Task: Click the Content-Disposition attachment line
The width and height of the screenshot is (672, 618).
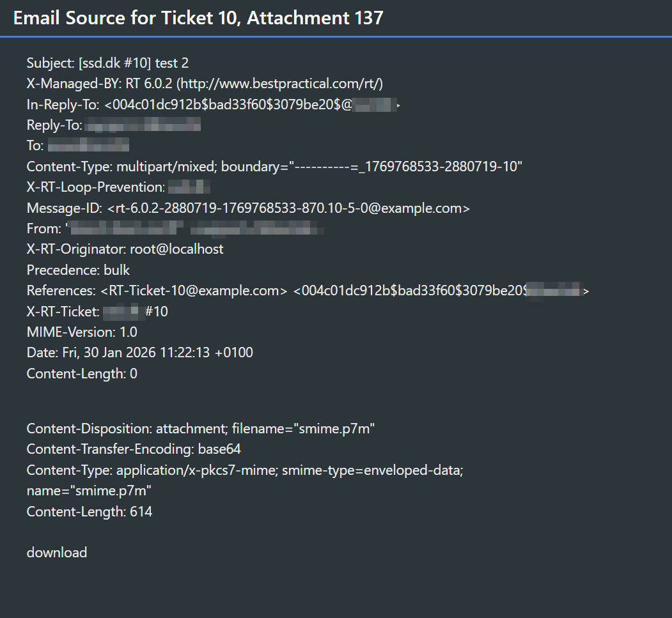Action: click(x=200, y=429)
